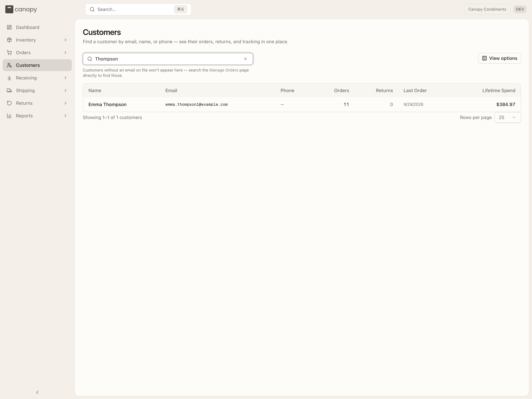Click the columns icon in View options
Viewport: 532px width, 399px height.
[484, 58]
